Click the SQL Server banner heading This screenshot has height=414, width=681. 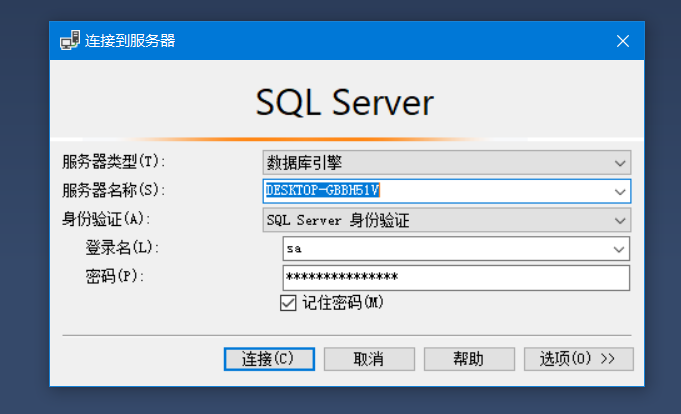tap(344, 103)
